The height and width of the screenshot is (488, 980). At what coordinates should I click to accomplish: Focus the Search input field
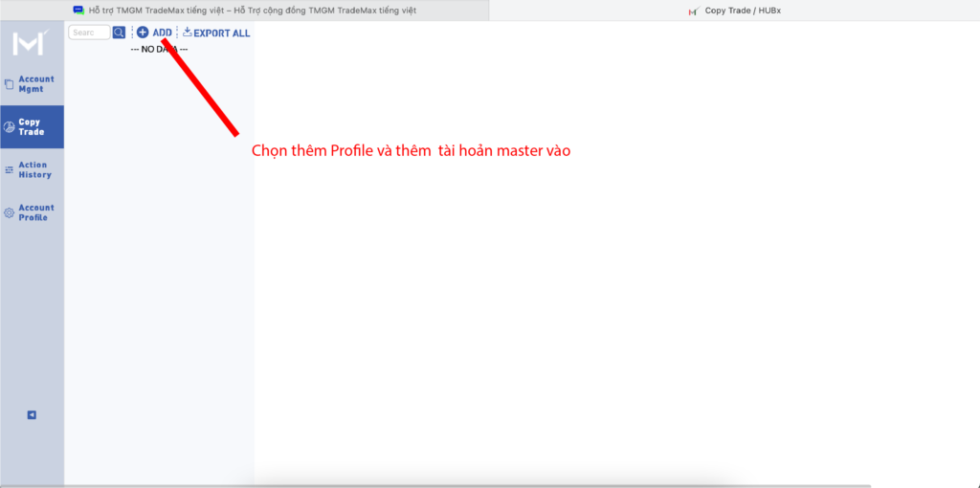coord(89,33)
